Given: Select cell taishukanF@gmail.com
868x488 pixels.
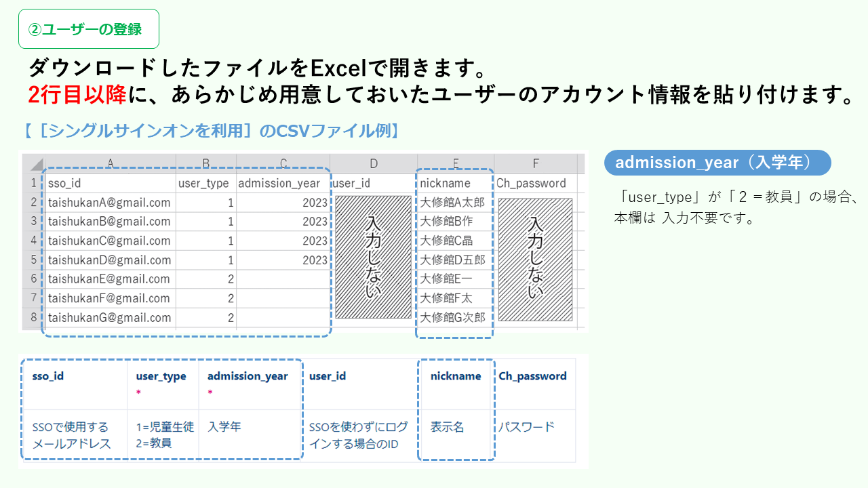Looking at the screenshot, I should pyautogui.click(x=111, y=298).
